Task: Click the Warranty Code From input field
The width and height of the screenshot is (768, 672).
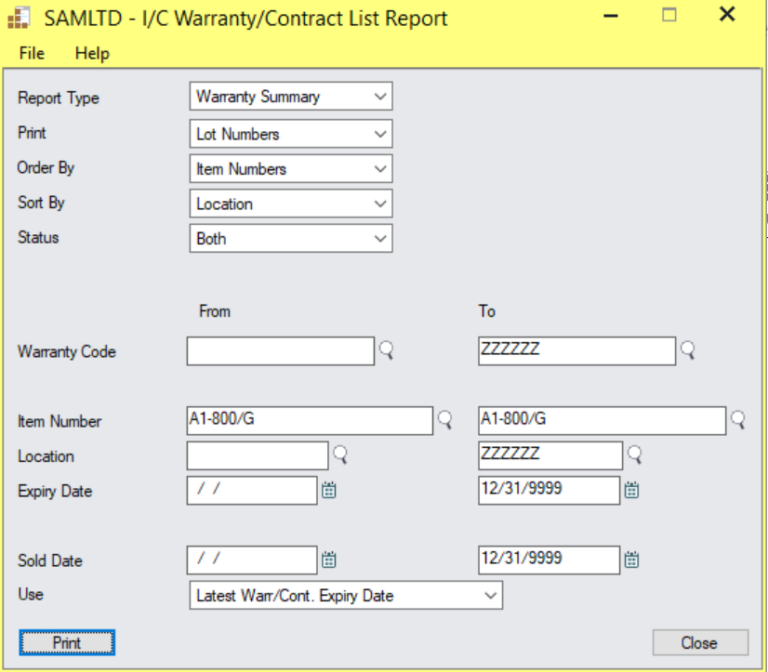Action: [280, 351]
